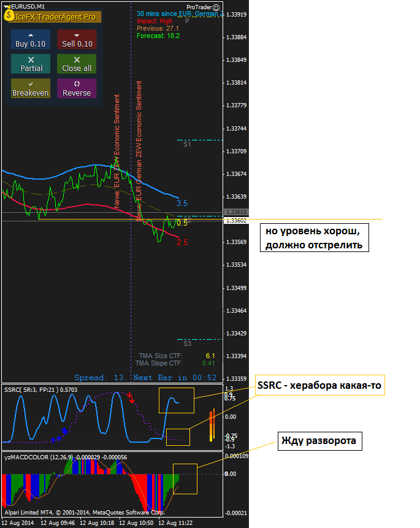The height and width of the screenshot is (528, 420).
Task: Click the Reverse button
Action: point(77,88)
